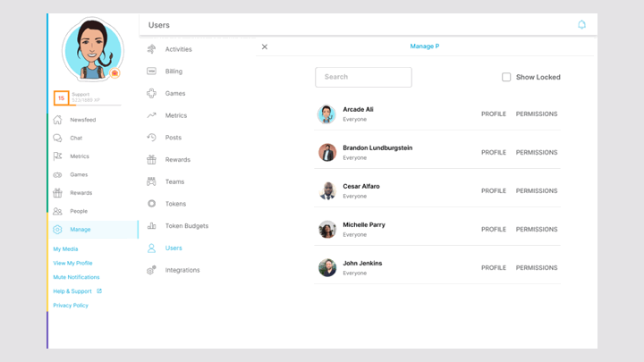The height and width of the screenshot is (362, 644).
Task: Open PROFILE for Michelle Parry
Action: pyautogui.click(x=494, y=230)
